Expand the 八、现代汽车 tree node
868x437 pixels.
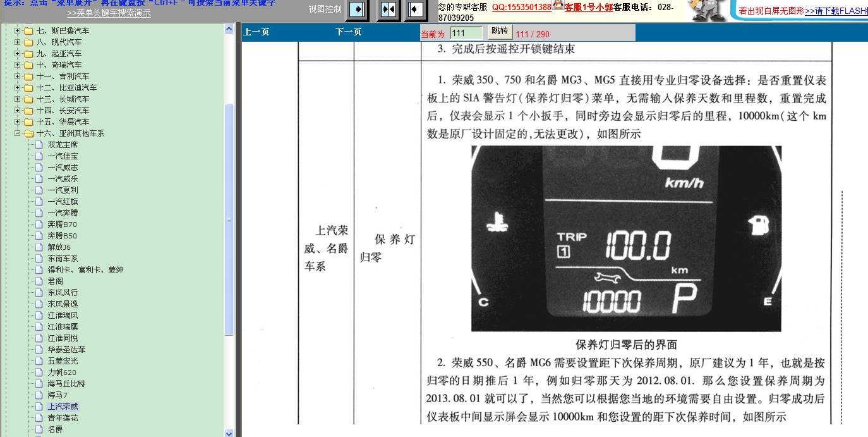tap(18, 42)
